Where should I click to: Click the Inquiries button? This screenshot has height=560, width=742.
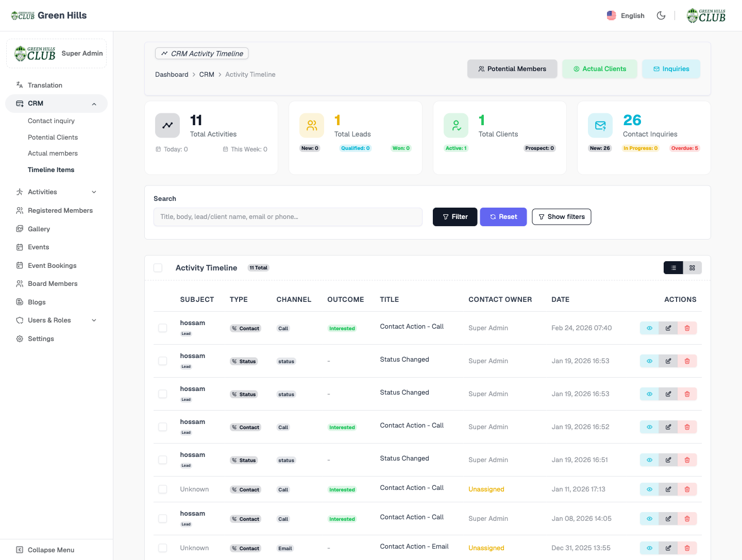(x=671, y=69)
